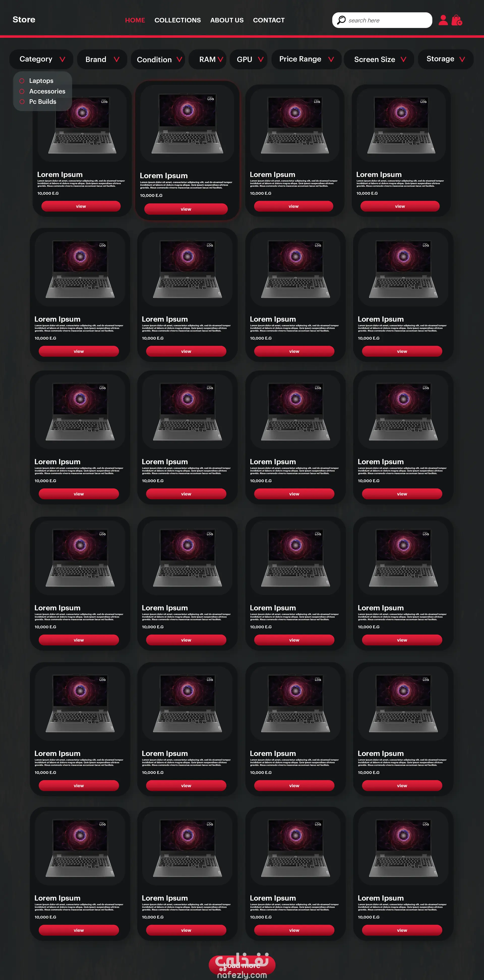The width and height of the screenshot is (484, 980).
Task: Expand the Price Range dropdown
Action: coord(306,59)
